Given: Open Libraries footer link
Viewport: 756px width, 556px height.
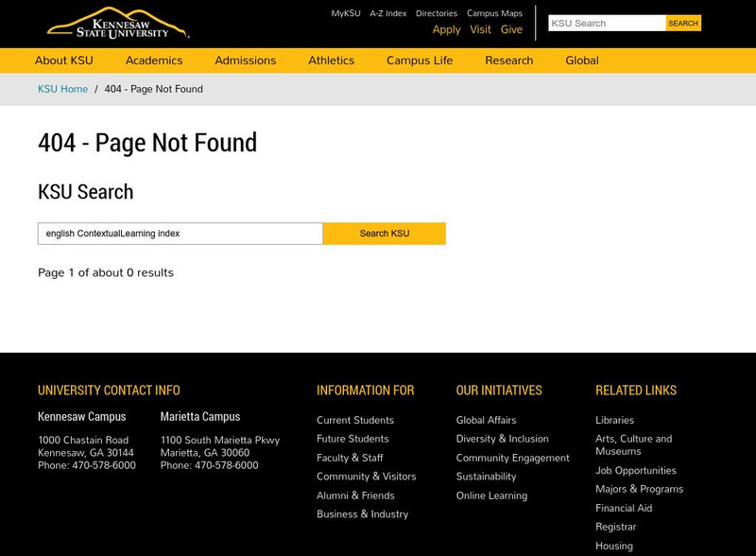Looking at the screenshot, I should 615,421.
